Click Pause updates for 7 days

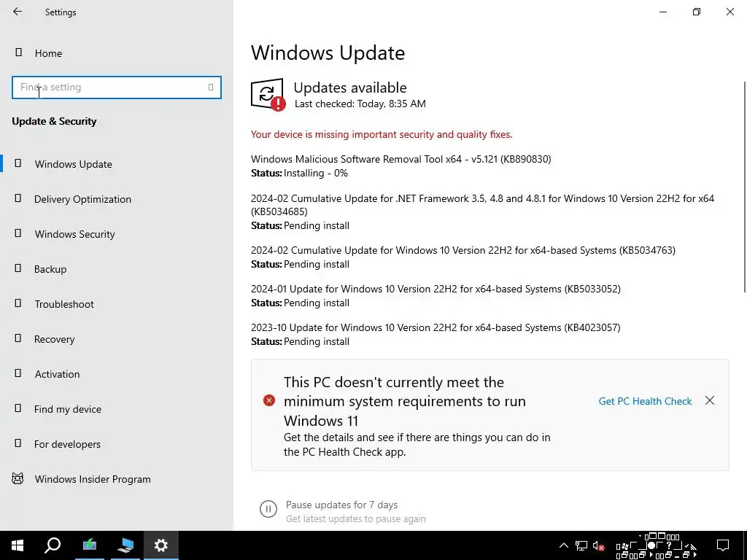(x=341, y=505)
